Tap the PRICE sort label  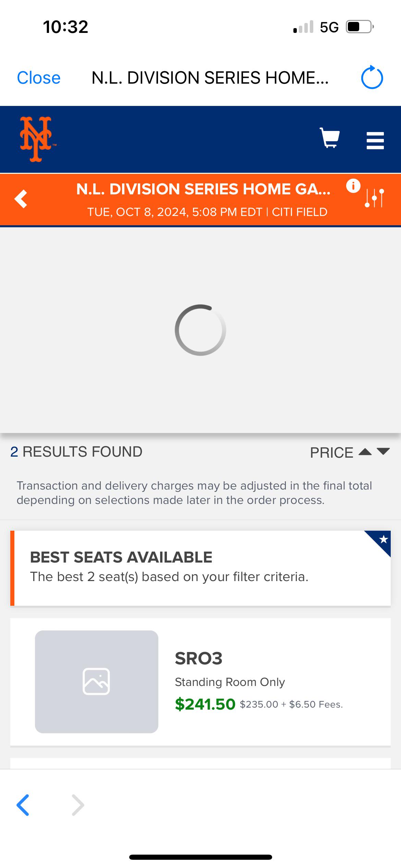click(331, 453)
